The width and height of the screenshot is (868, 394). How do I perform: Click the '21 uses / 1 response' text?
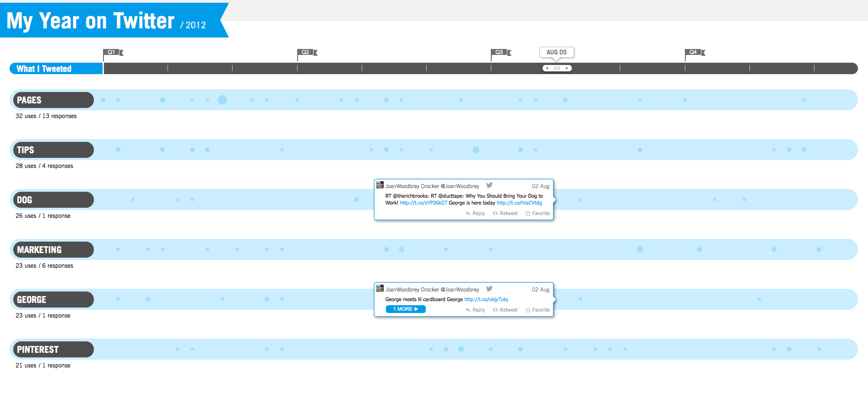[x=43, y=366]
